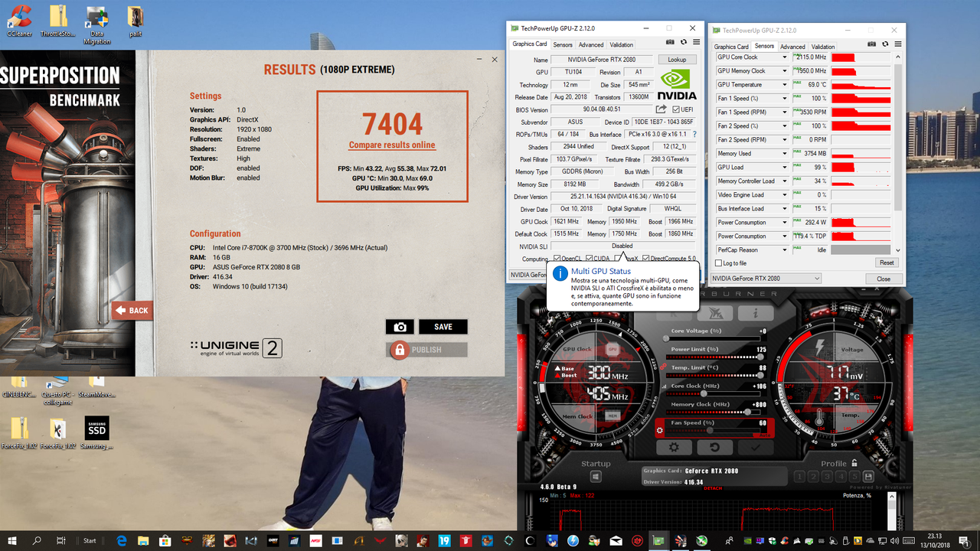Open Microsoft Store from taskbar
980x551 pixels.
coord(165,540)
